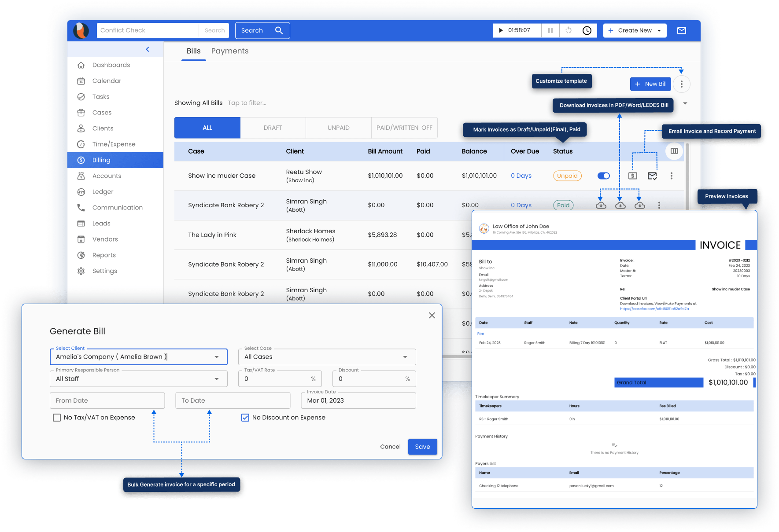Open the mail icon in the top bar
Screen dimensions: 779x532
681,30
